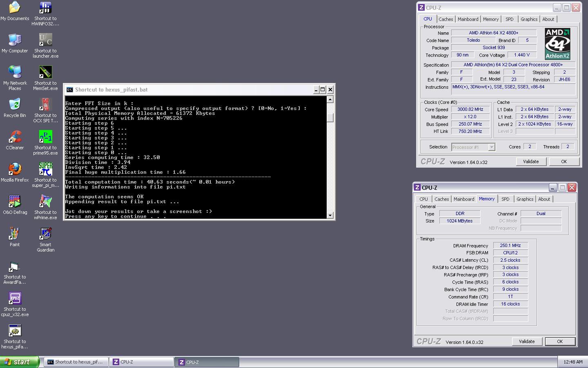Click the taskbar clock showing 12:48 AM
Screen dimensions: 588x368
point(573,362)
